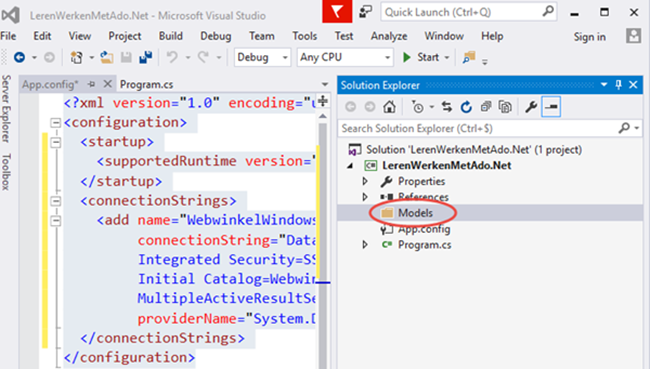Open the Project menu
This screenshot has width=650, height=369.
pos(125,36)
